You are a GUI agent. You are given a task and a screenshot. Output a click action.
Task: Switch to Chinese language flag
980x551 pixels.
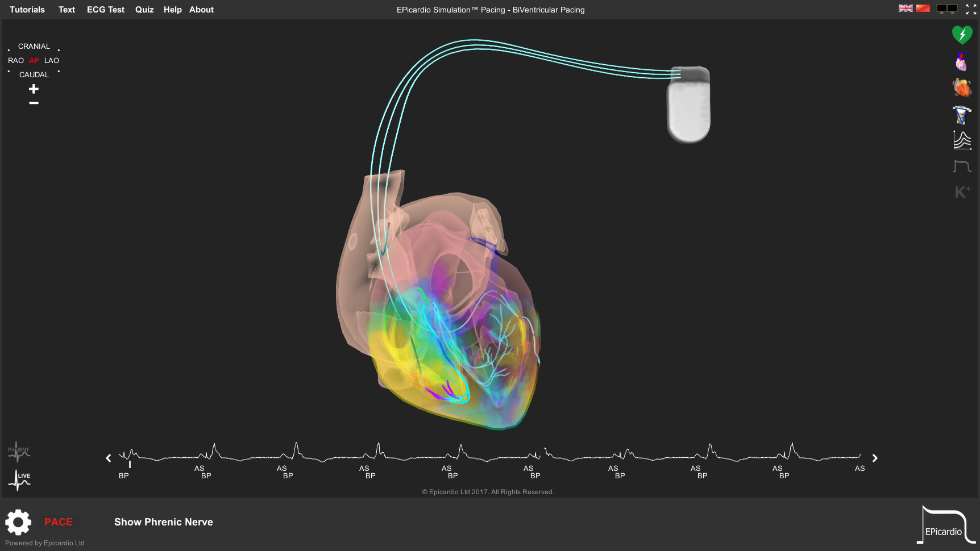923,9
